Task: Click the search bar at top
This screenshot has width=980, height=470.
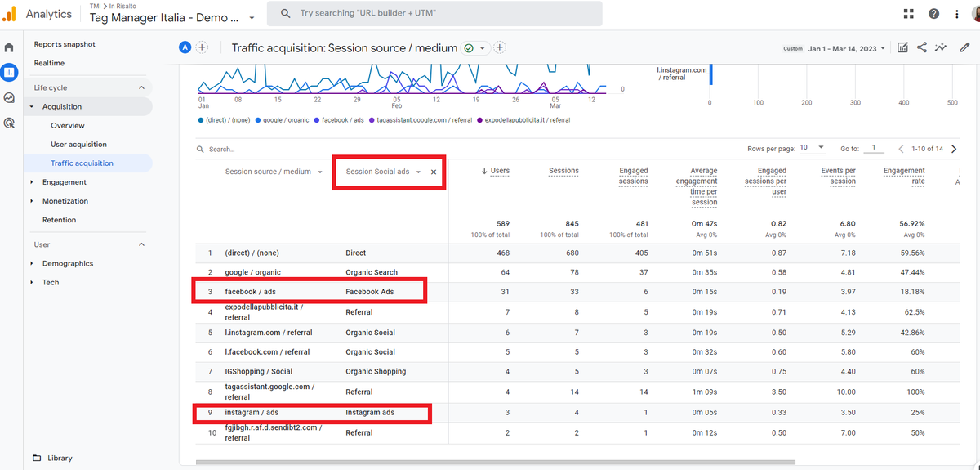Action: [x=435, y=13]
